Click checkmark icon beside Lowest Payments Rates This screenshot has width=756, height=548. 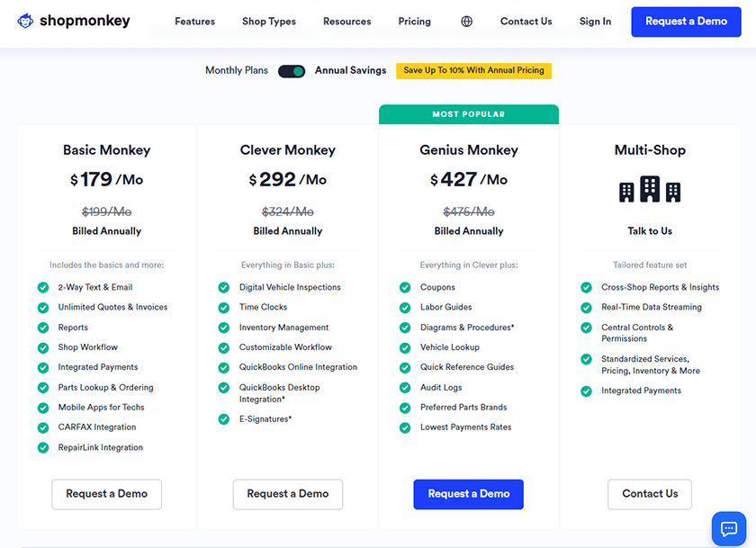405,427
